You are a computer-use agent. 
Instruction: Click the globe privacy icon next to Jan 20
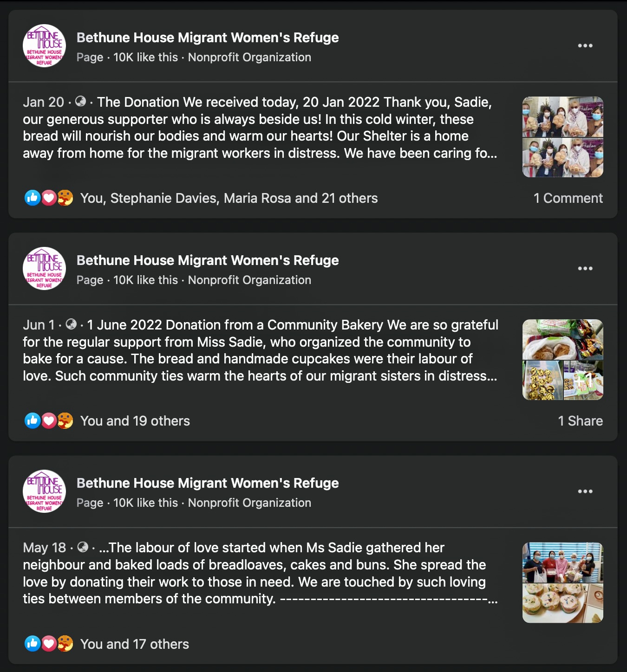81,101
